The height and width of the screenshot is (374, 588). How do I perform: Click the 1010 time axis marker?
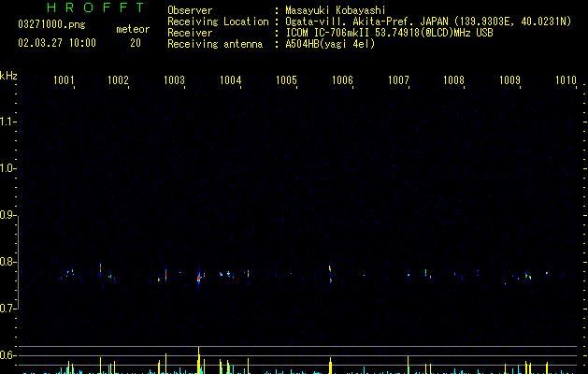[566, 80]
